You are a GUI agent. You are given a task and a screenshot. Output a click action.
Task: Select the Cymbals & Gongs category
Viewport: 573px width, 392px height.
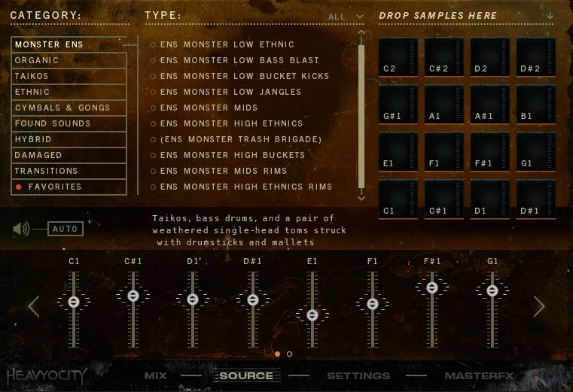tap(69, 108)
